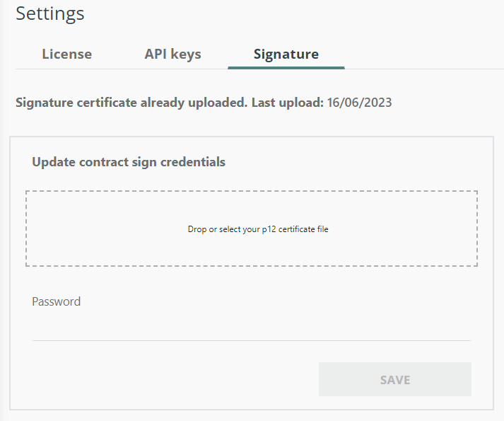Switch to the API keys tab
Image resolution: width=504 pixels, height=421 pixels.
click(172, 54)
